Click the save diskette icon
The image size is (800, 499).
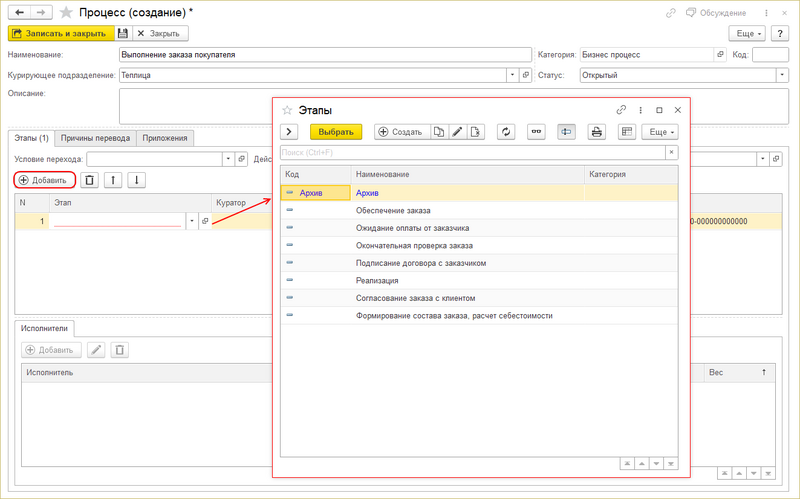tap(122, 33)
